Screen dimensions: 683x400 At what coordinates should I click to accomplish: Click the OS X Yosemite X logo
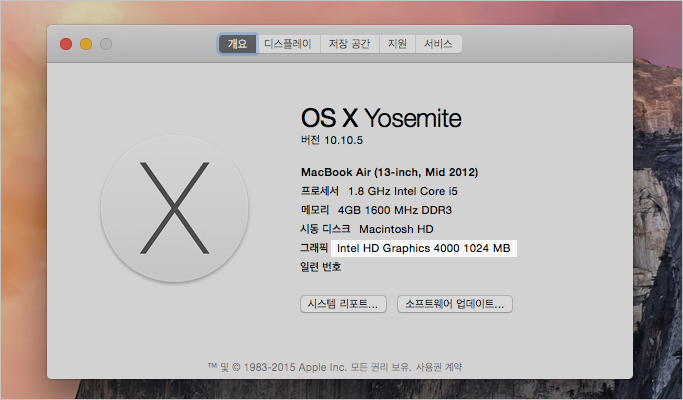[175, 208]
